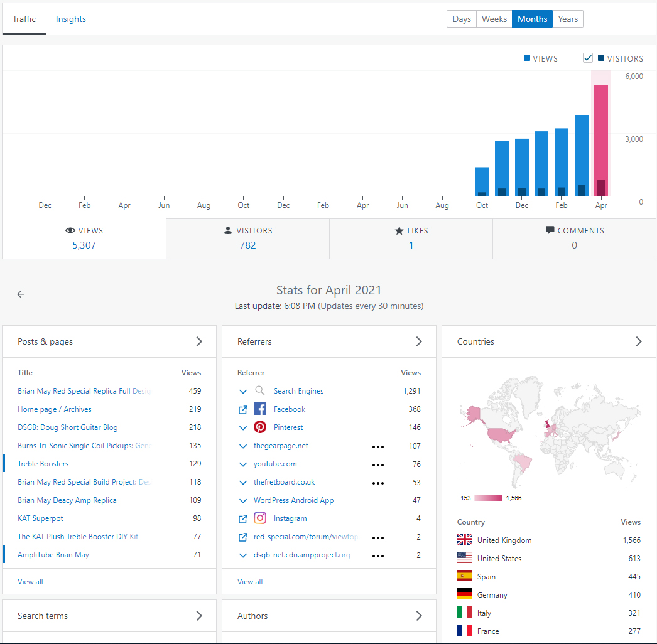Viewport: 657px width, 644px height.
Task: Click the person icon next to Visitors
Action: (227, 230)
